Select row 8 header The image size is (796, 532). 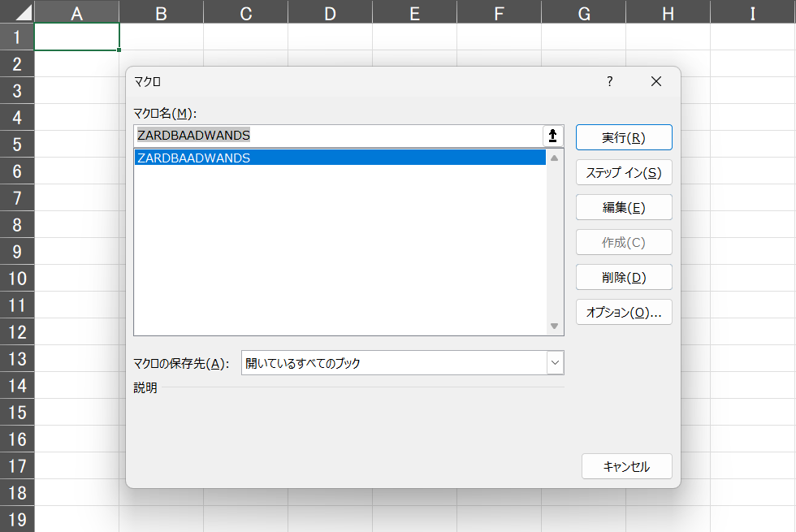click(x=17, y=225)
